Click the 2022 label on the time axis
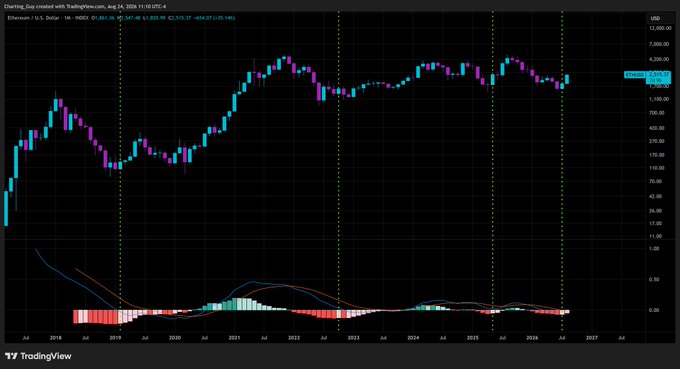 [x=294, y=338]
